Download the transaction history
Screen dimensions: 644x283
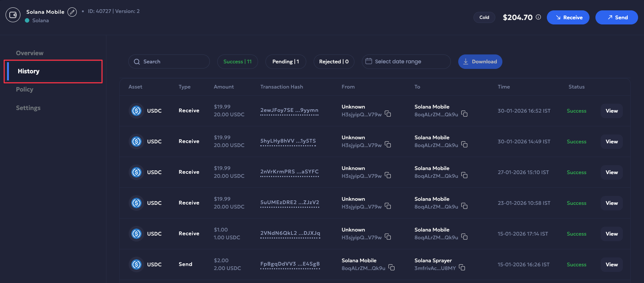[x=480, y=61]
